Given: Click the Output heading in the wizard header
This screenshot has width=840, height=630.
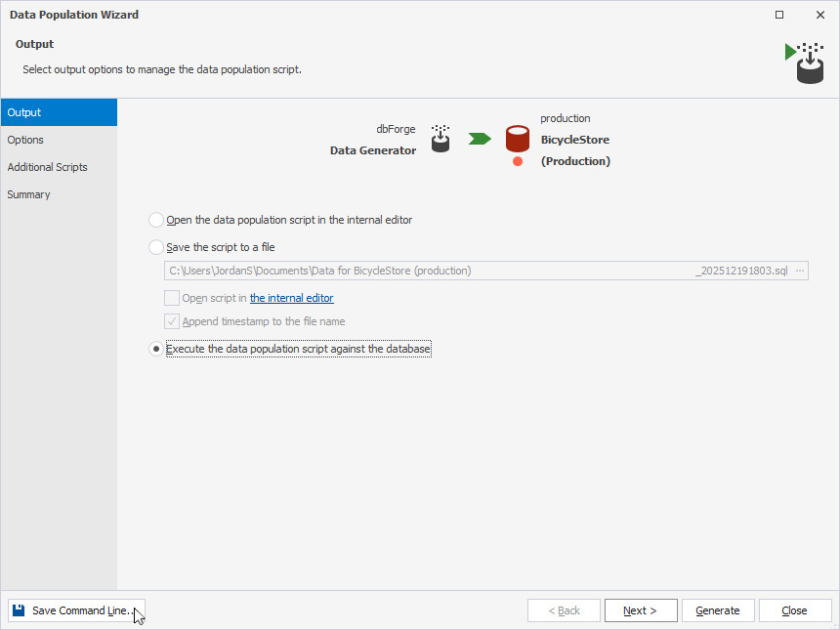Looking at the screenshot, I should [x=35, y=44].
